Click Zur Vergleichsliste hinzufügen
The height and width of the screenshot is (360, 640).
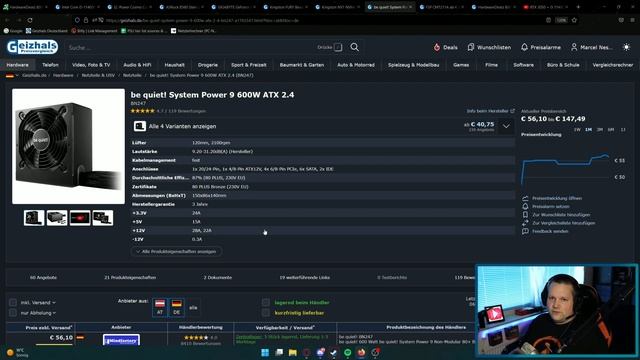(x=563, y=223)
